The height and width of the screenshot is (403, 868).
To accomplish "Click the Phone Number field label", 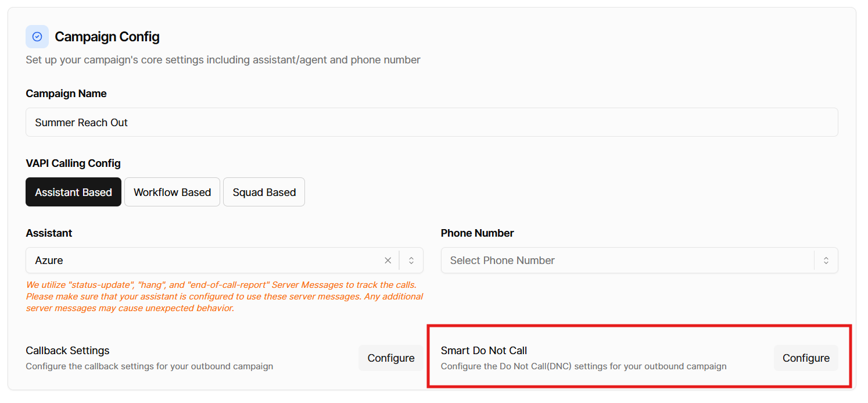I will coord(477,233).
